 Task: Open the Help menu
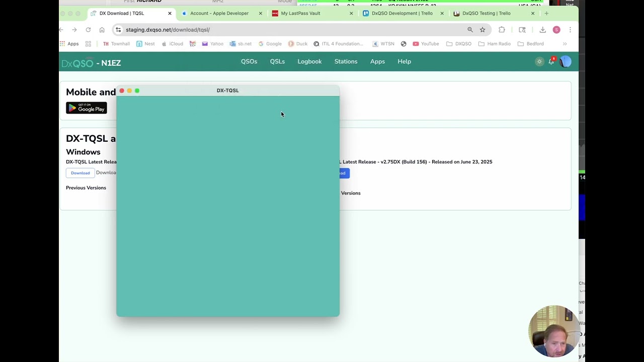404,61
